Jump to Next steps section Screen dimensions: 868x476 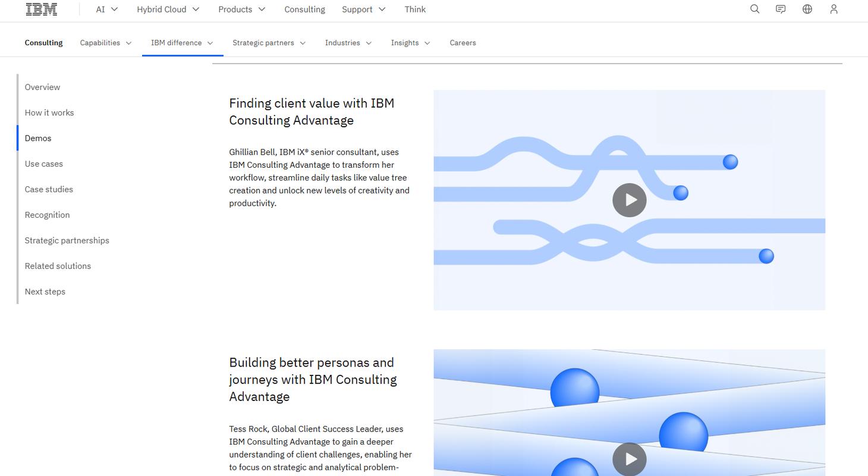(x=45, y=292)
